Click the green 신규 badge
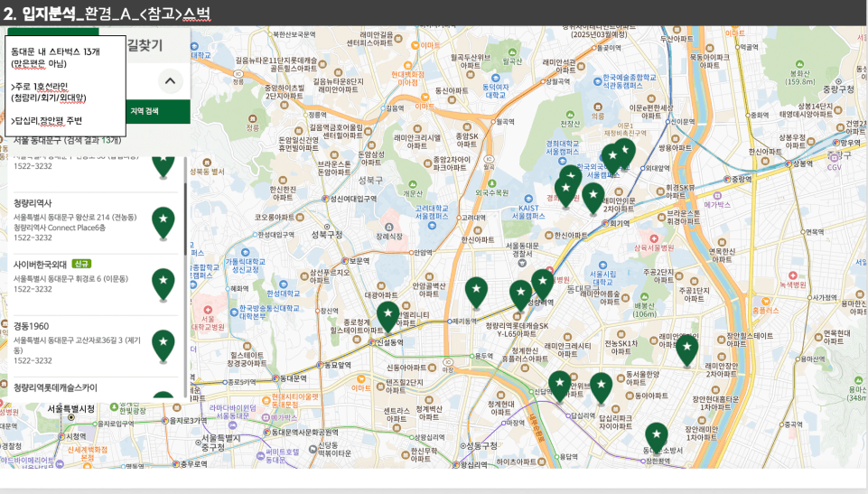The image size is (868, 494). [x=80, y=264]
